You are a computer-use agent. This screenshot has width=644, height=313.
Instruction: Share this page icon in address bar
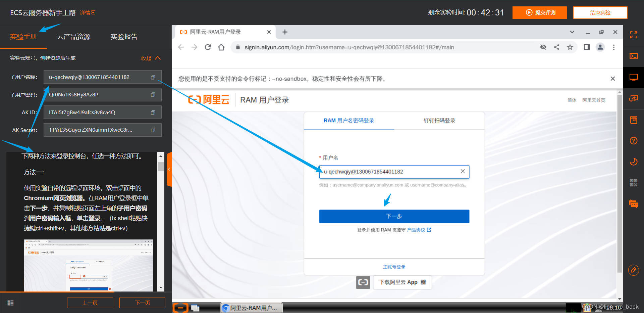pyautogui.click(x=556, y=47)
